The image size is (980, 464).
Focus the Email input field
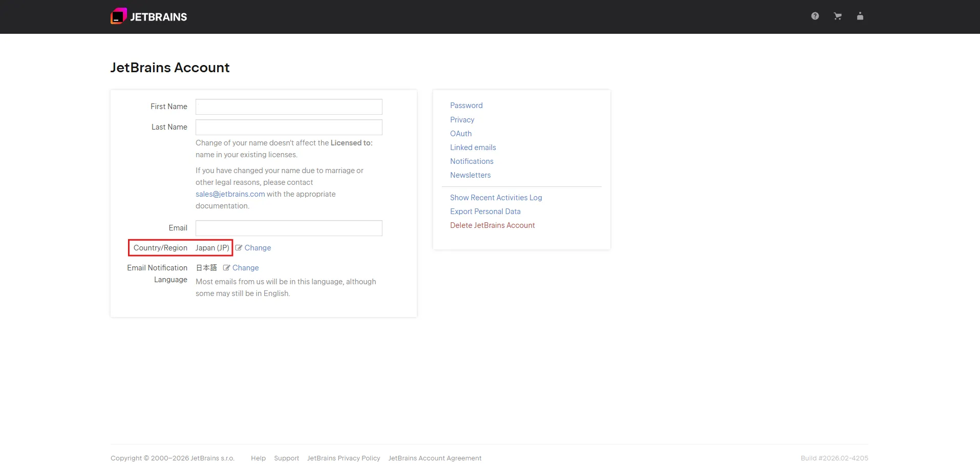289,228
